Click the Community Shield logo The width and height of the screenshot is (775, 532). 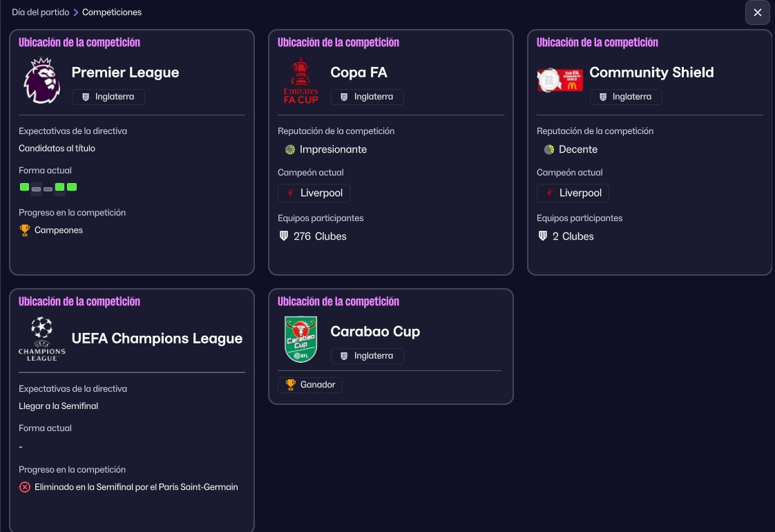(560, 80)
